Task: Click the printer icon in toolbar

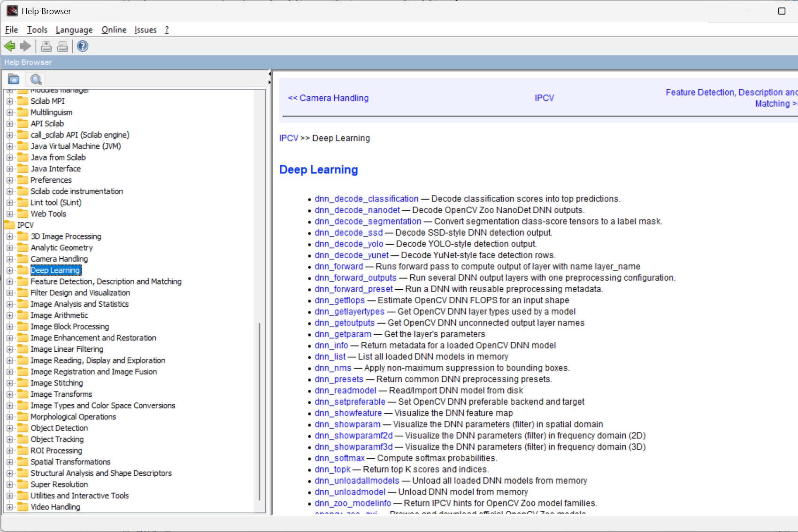Action: 62,46
